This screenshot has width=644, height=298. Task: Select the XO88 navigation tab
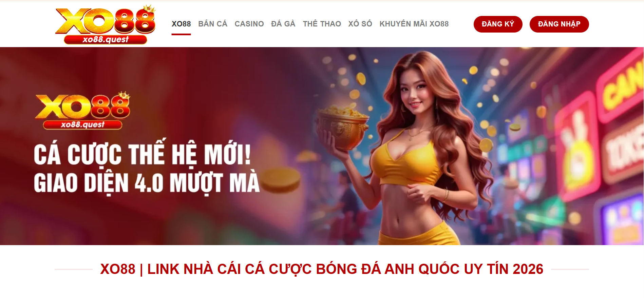[x=181, y=24]
